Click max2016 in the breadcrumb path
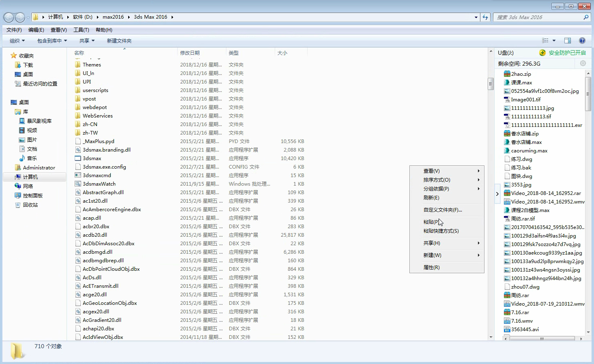594x364 pixels. [x=113, y=17]
